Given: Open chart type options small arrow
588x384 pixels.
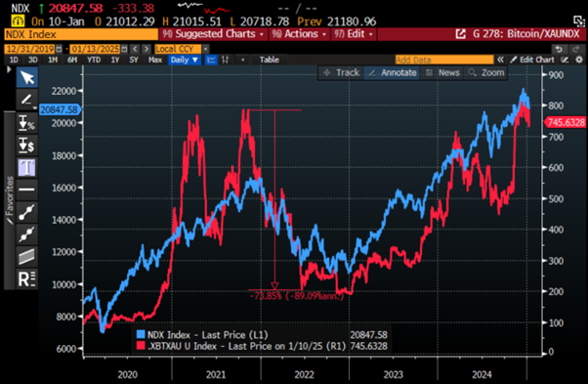Looking at the screenshot, I should pyautogui.click(x=243, y=60).
